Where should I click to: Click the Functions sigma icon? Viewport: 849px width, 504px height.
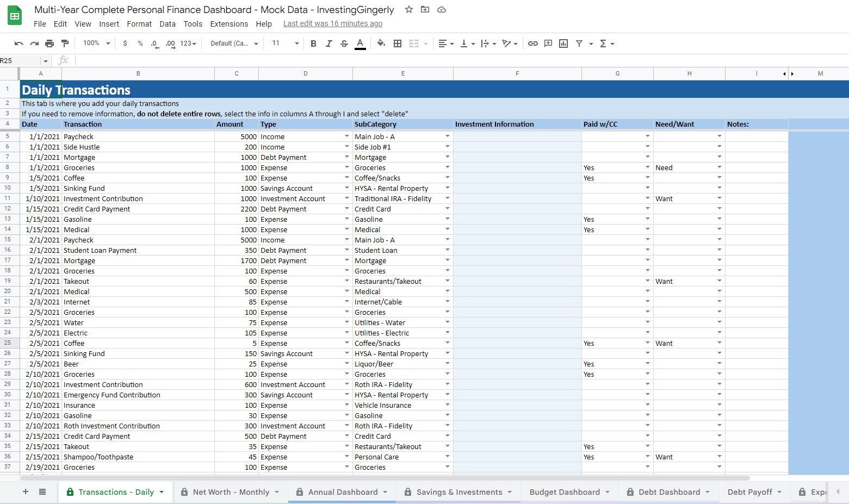(x=604, y=43)
